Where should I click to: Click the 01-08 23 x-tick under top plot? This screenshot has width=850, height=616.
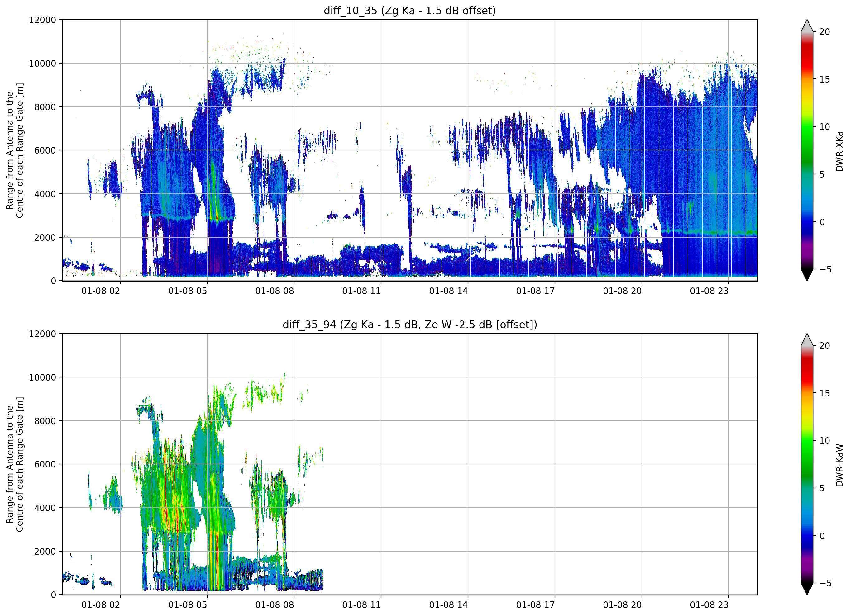[x=709, y=291]
